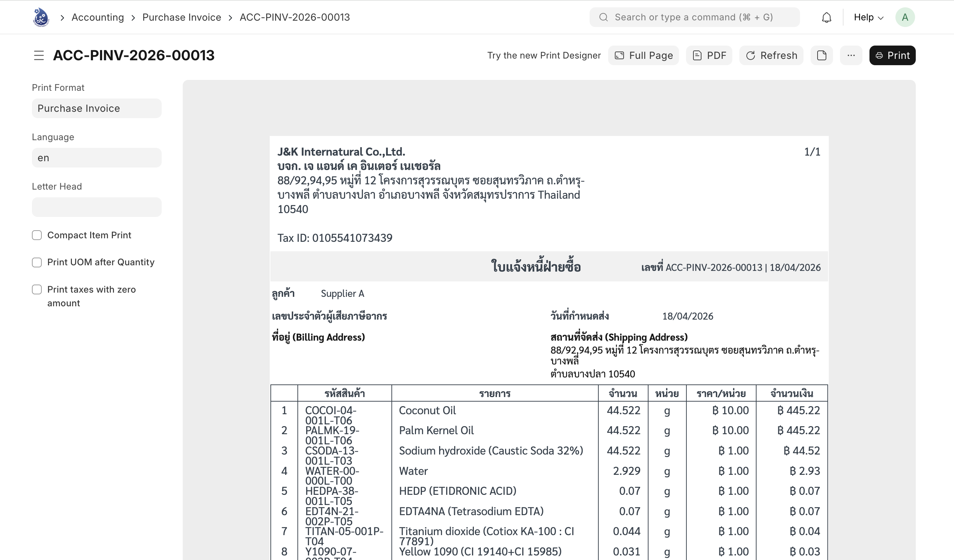Click the รหัสสินค้า column header

pos(344,394)
